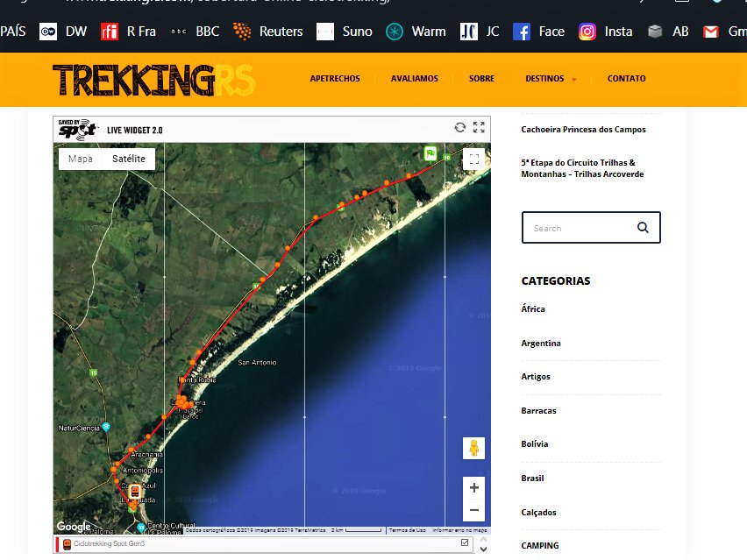Click the Street View pegman icon
The width and height of the screenshot is (747, 560).
point(473,448)
